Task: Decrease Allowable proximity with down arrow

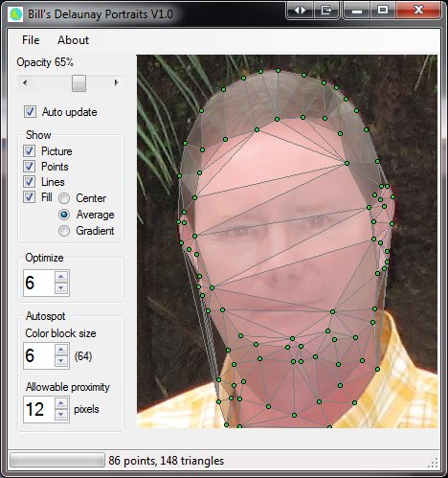Action: pyautogui.click(x=61, y=415)
